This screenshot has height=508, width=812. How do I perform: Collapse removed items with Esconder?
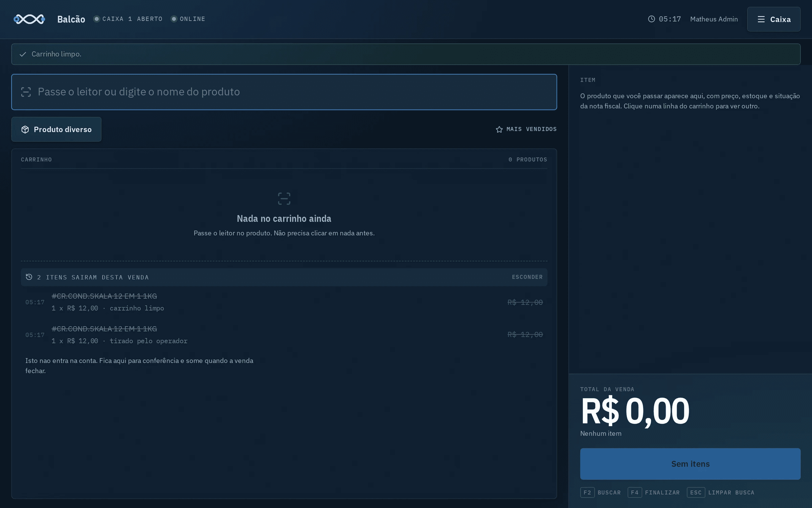(x=527, y=277)
